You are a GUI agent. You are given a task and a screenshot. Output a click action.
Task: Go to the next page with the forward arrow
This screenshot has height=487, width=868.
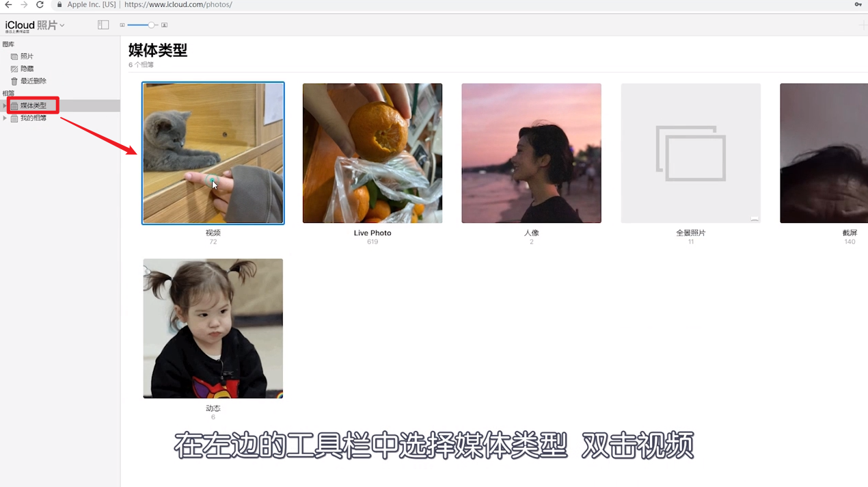[x=24, y=5]
